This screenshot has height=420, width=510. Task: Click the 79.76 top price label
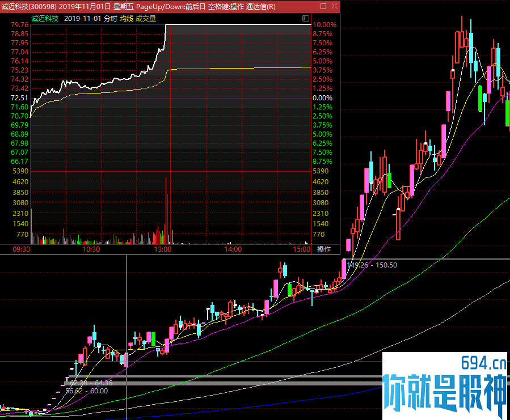(x=19, y=25)
